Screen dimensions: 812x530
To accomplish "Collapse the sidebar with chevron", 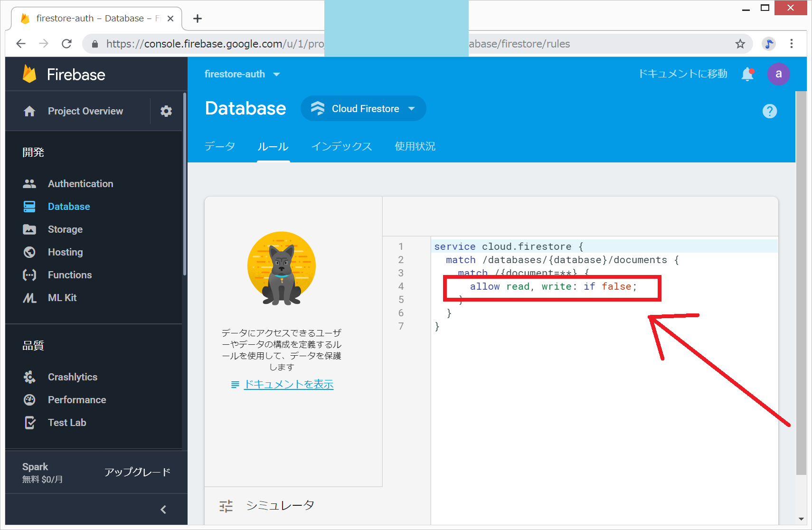I will click(163, 510).
